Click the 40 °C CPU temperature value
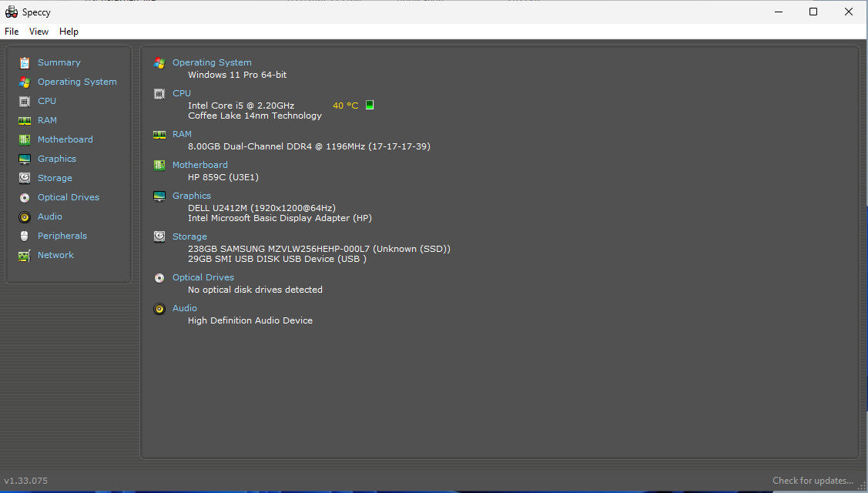This screenshot has width=868, height=493. 345,106
